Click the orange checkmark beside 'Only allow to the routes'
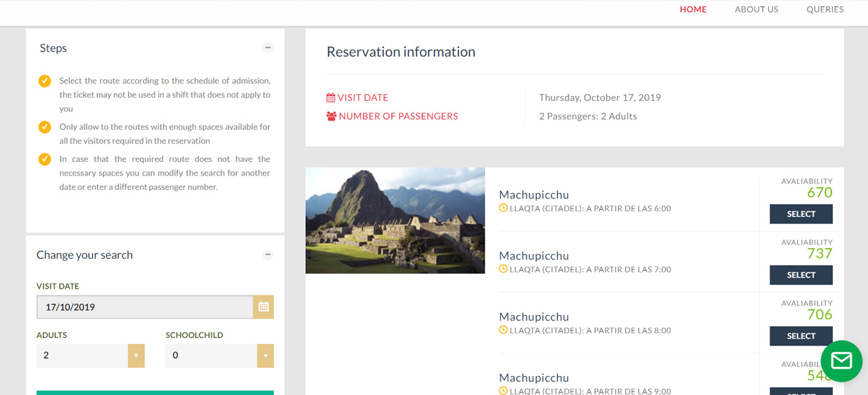The image size is (868, 395). coord(45,127)
